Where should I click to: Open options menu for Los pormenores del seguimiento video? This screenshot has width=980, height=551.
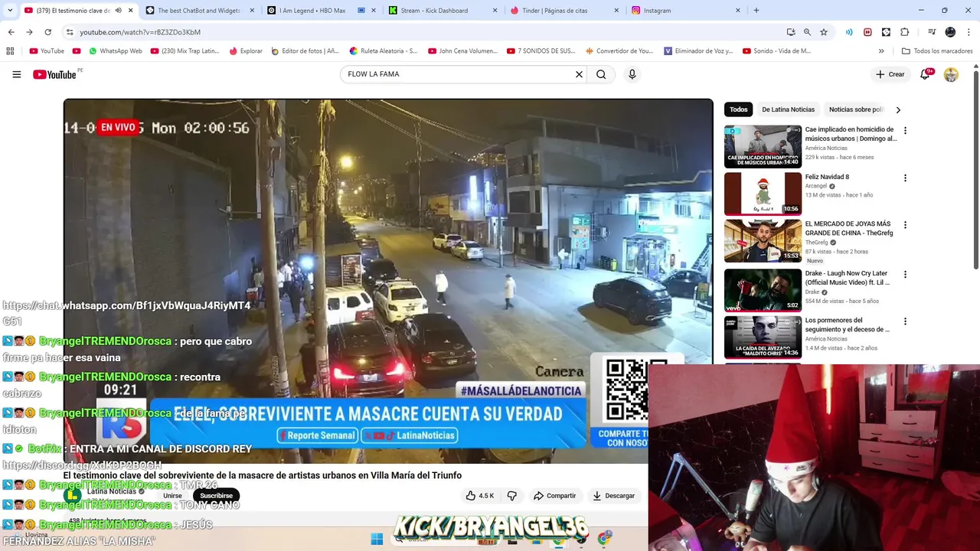[x=905, y=322]
